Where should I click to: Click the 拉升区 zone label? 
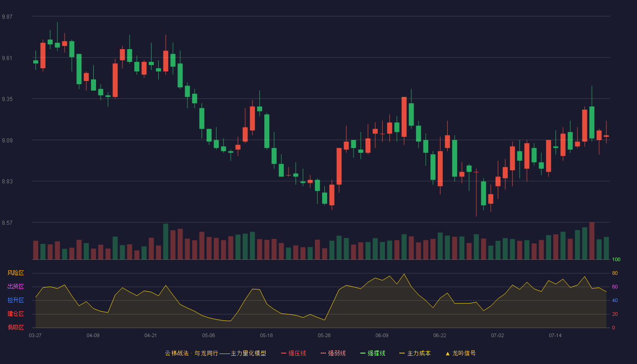click(15, 300)
